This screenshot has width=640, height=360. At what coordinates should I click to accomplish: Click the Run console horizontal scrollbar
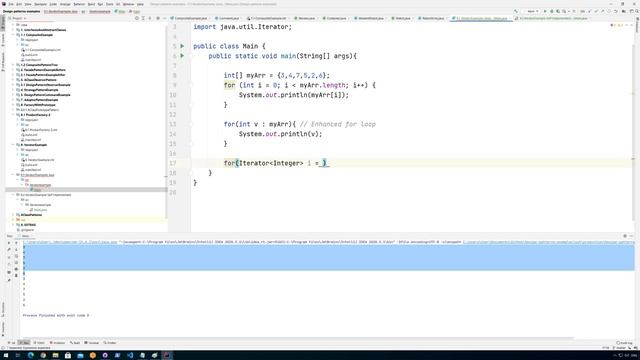298,338
